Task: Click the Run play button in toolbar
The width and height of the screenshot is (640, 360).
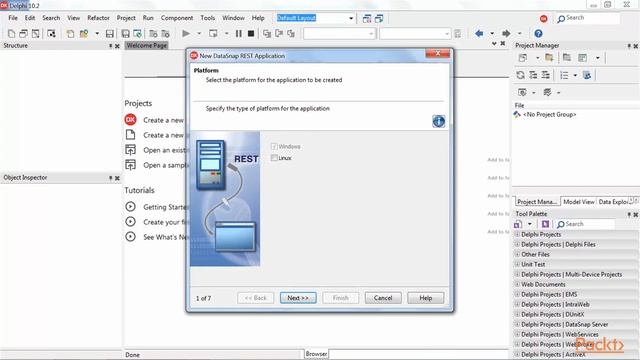Action: pyautogui.click(x=186, y=33)
